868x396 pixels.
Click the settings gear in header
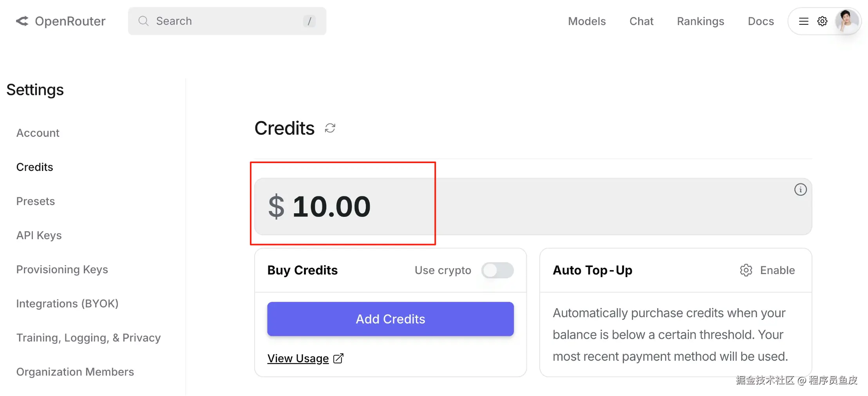coord(822,21)
